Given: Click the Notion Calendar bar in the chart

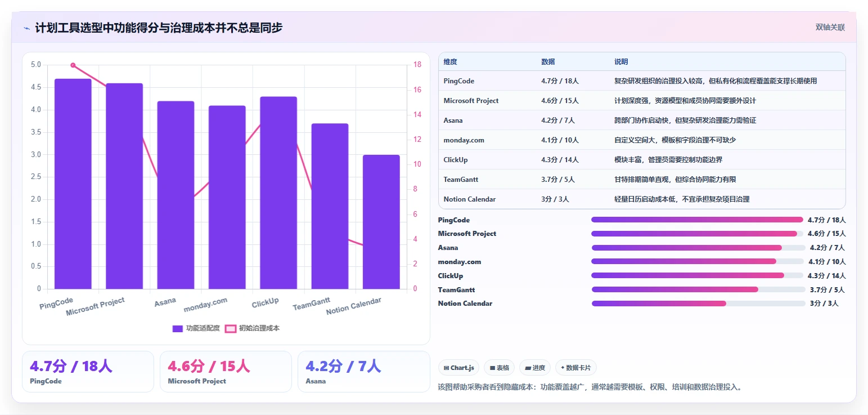Looking at the screenshot, I should click(381, 222).
